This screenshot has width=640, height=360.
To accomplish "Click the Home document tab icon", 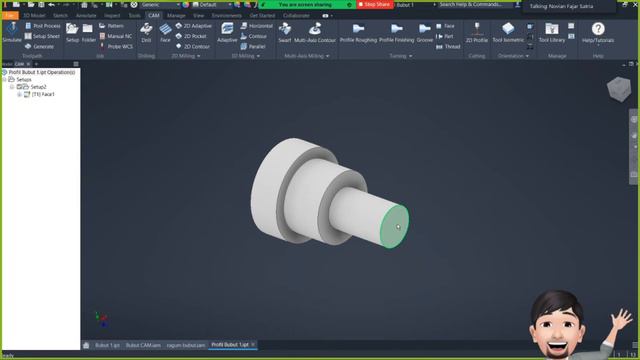I will pyautogui.click(x=86, y=345).
